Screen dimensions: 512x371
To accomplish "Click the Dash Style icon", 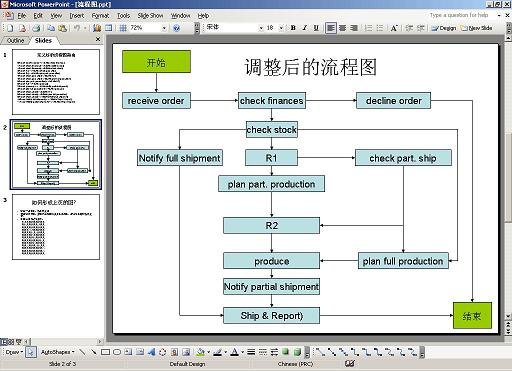I will pos(263,352).
